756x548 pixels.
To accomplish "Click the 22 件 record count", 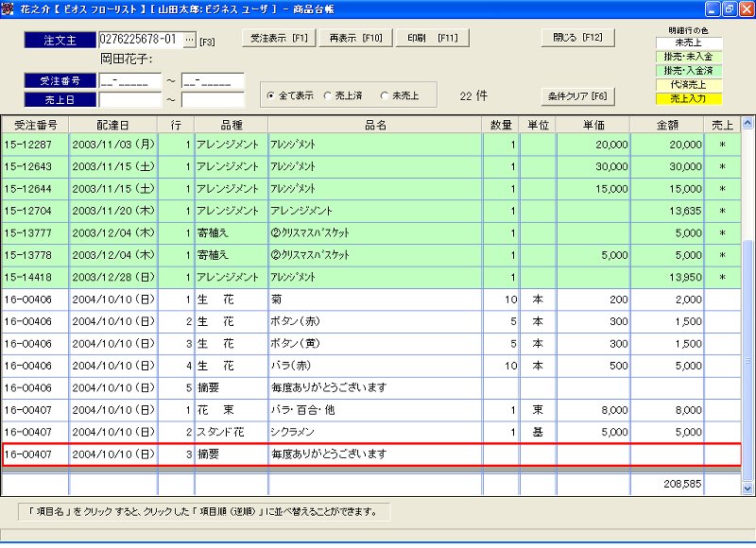I will point(473,95).
